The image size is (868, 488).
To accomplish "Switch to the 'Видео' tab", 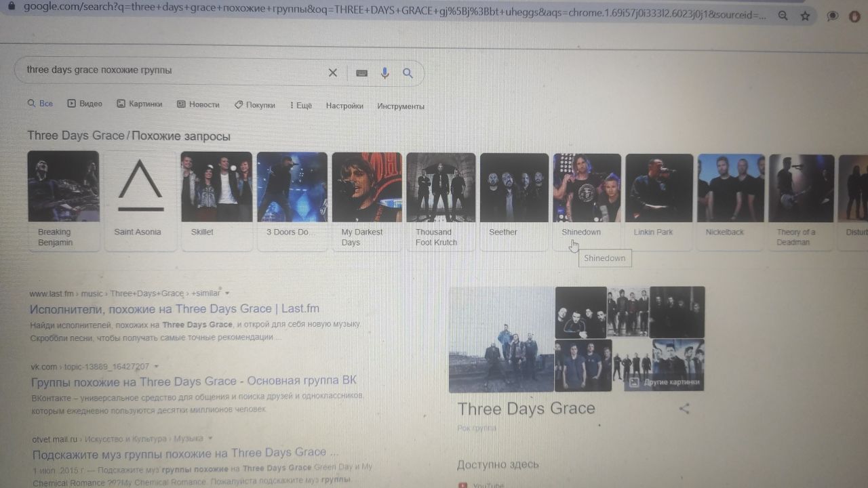I will click(85, 104).
